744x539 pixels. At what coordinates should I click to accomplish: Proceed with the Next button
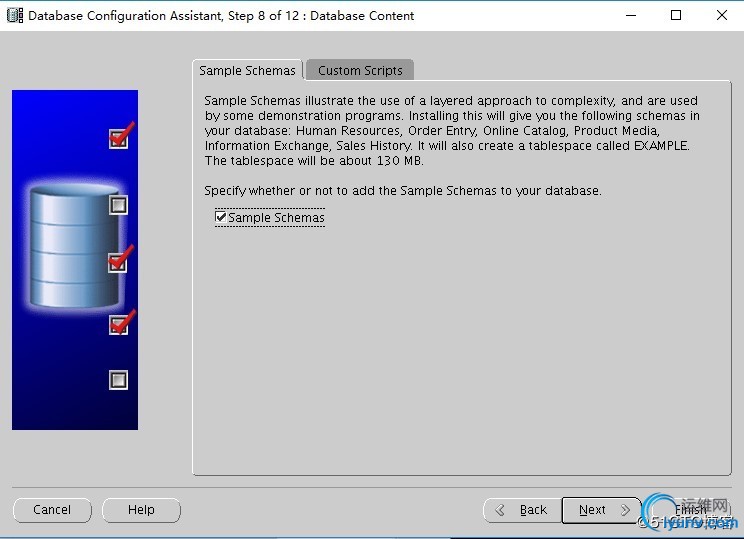(602, 510)
